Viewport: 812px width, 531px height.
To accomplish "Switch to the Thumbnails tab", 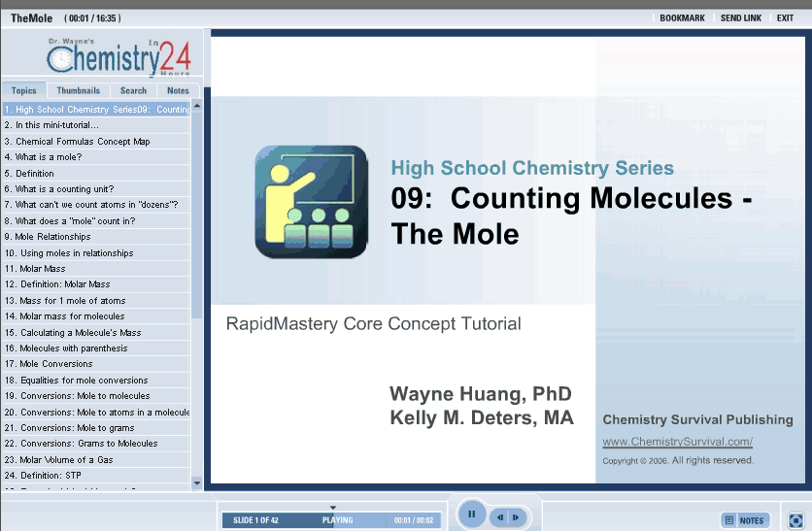I will tap(78, 90).
